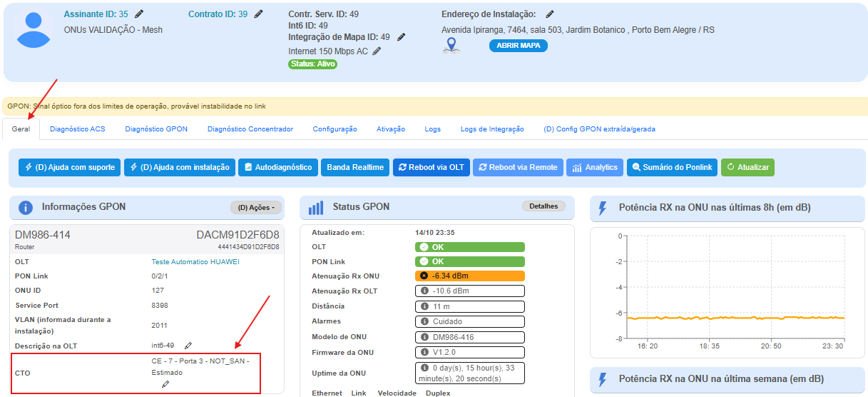The width and height of the screenshot is (868, 397).
Task: Show Status GPON Detalhes
Action: point(543,206)
